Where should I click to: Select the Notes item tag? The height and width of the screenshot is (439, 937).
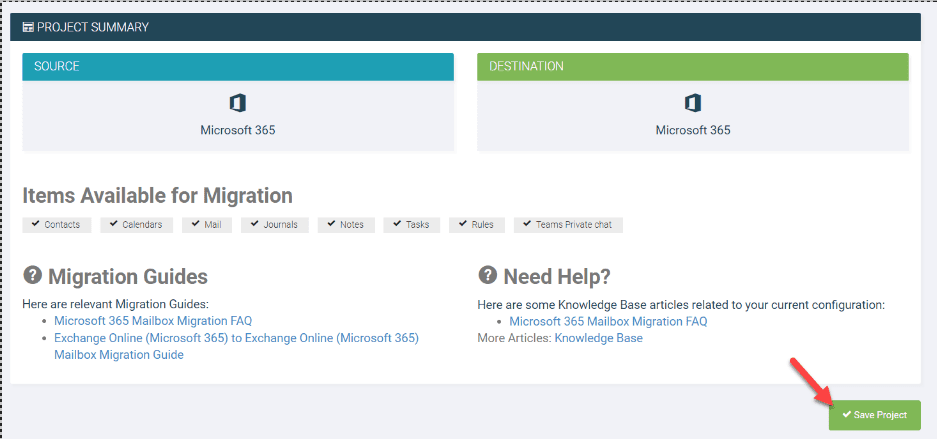[x=346, y=225]
